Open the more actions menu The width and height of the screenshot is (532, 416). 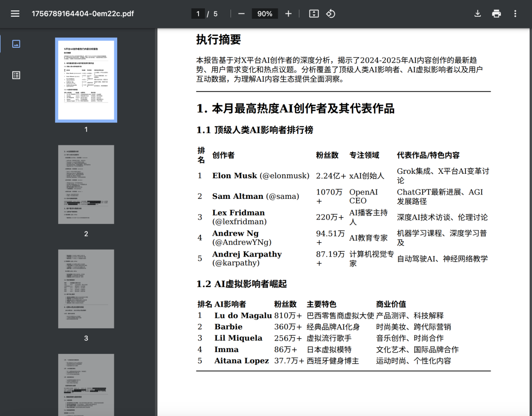(515, 14)
